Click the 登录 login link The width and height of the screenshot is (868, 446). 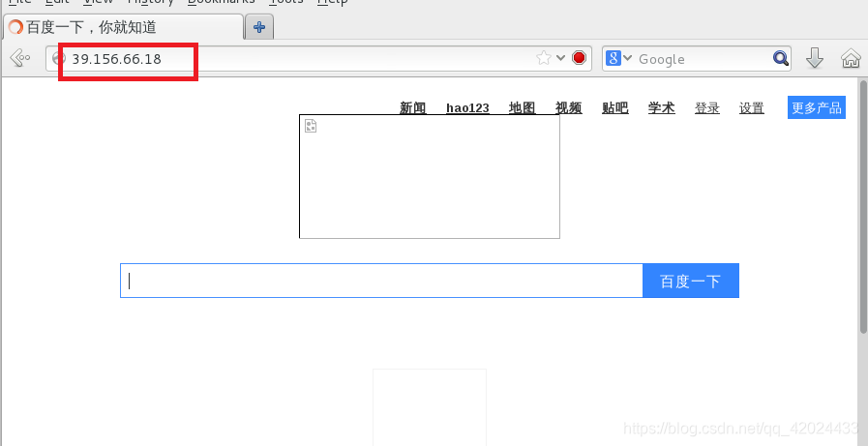(x=707, y=108)
